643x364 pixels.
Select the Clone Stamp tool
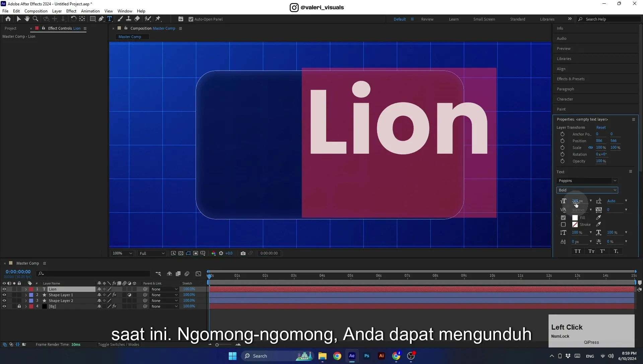pos(128,19)
